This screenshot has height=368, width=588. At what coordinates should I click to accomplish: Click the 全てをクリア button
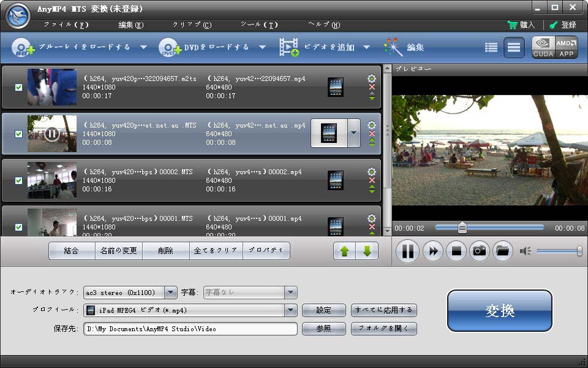[x=216, y=251]
